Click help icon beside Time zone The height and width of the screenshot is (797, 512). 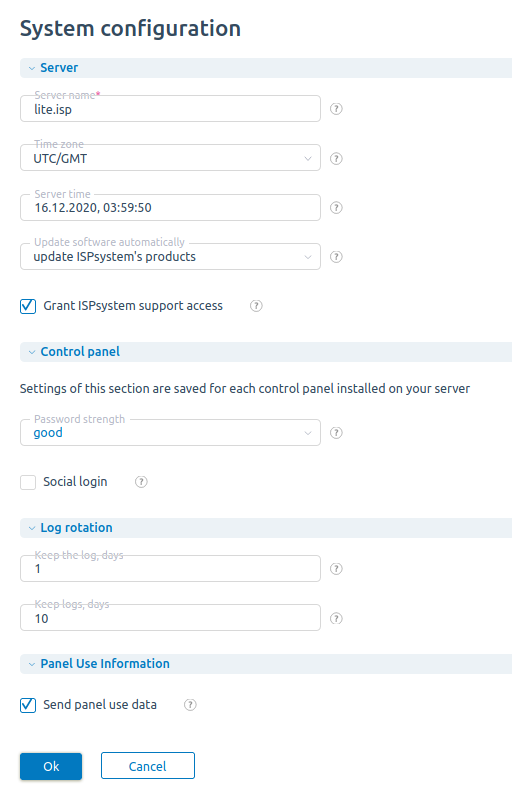pyautogui.click(x=336, y=159)
